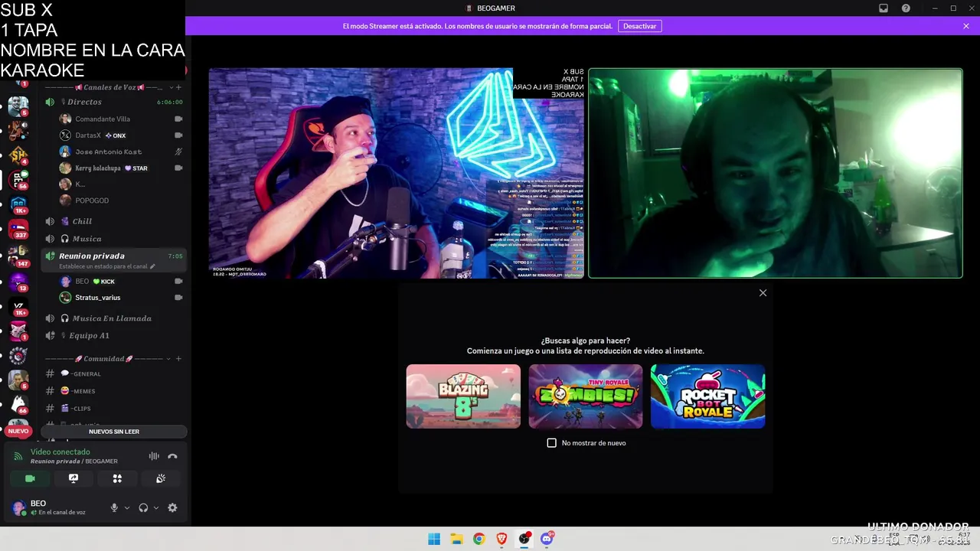Click the red NUEVO server pill
The image size is (980, 551).
(x=18, y=431)
